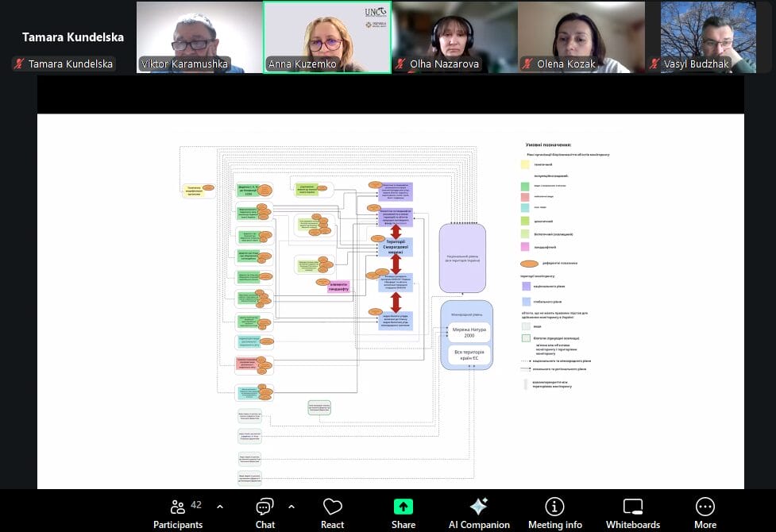Open Whiteboards
776x532 pixels.
click(x=632, y=512)
